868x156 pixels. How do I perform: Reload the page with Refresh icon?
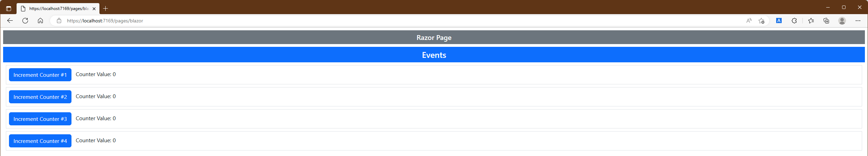click(25, 21)
